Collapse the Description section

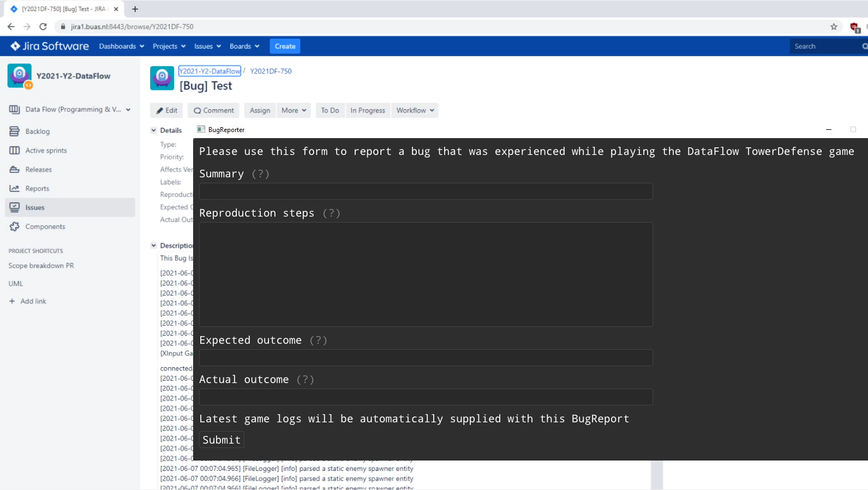click(x=154, y=246)
